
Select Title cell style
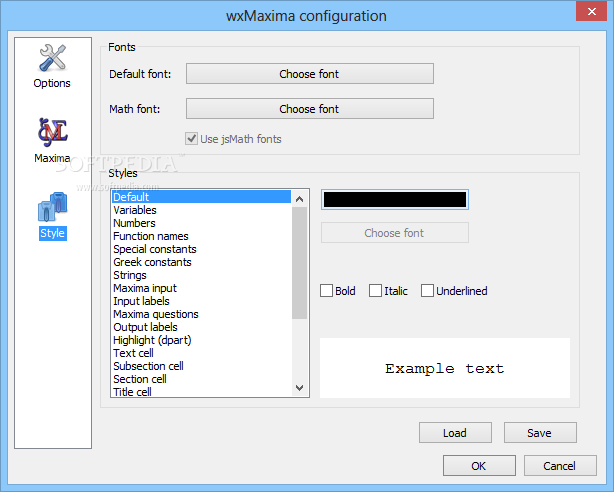click(201, 391)
